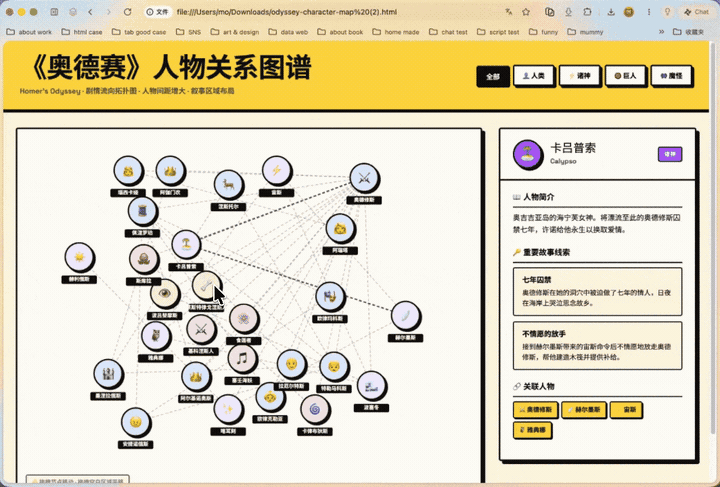The height and width of the screenshot is (487, 720).
Task: Open the browser extensions icon
Action: pyautogui.click(x=587, y=12)
